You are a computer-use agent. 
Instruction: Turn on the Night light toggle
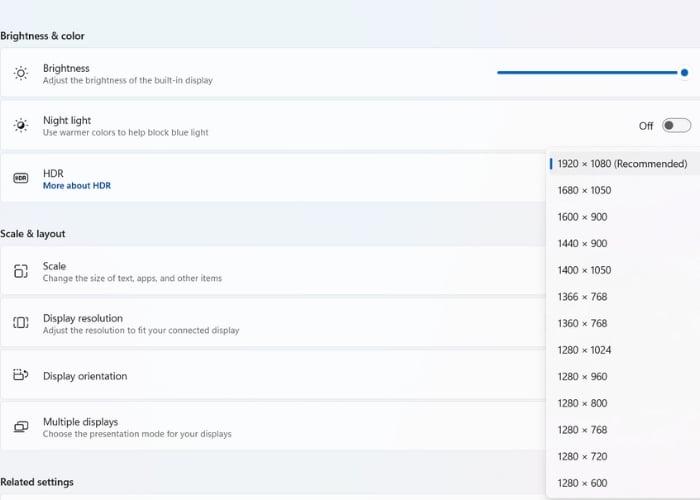676,126
